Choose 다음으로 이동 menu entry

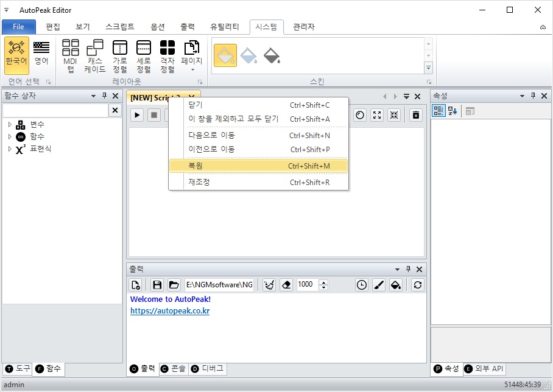pos(258,135)
